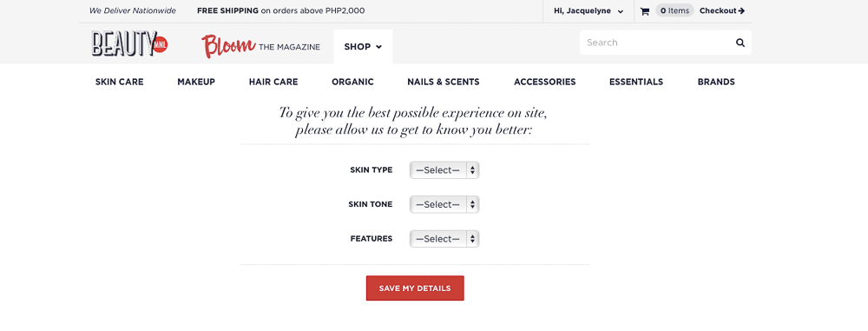Open the Skin Tone select dropdown
868x331 pixels.
(444, 204)
